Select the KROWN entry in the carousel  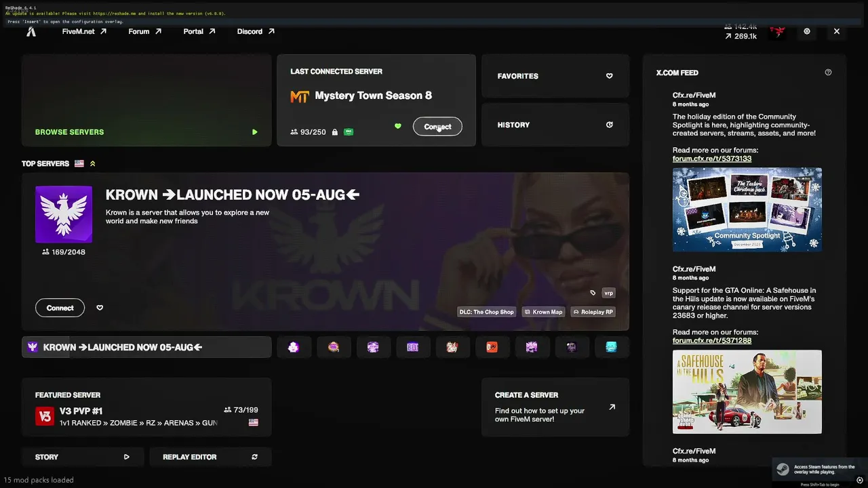[x=146, y=347]
